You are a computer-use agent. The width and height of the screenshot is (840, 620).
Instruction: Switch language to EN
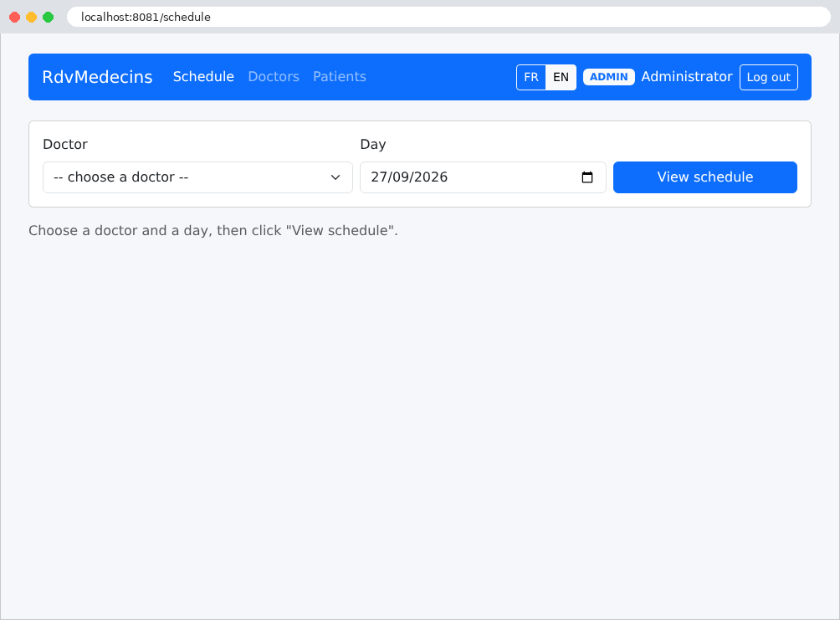tap(561, 77)
